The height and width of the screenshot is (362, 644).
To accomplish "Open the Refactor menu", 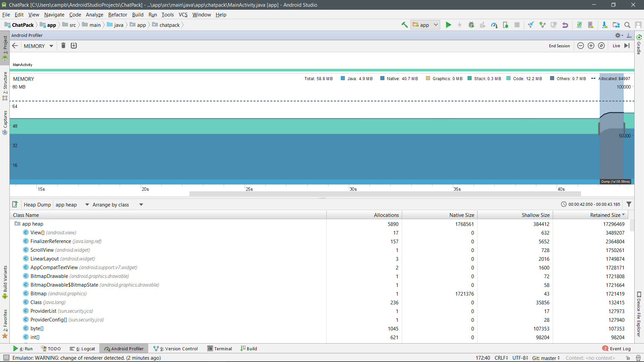I will (117, 15).
